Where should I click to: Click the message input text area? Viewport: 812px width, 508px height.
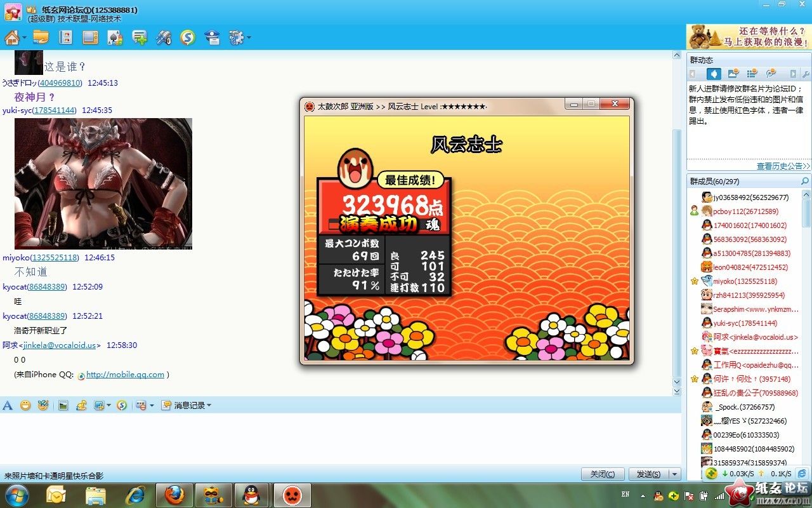click(341, 439)
